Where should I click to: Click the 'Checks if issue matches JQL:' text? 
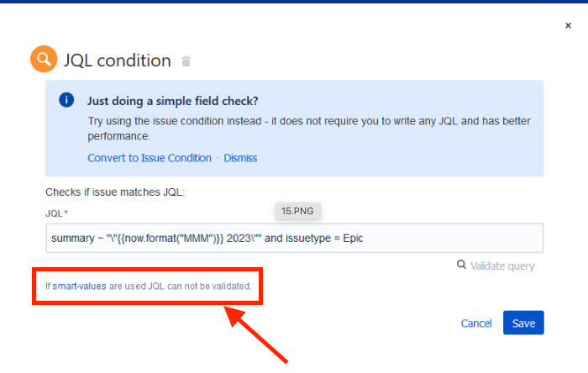point(115,192)
